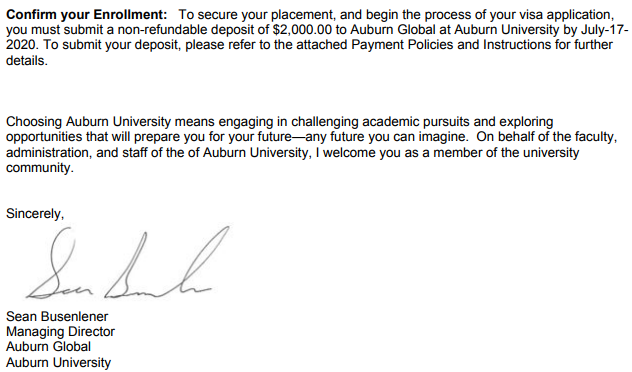Click the word 'administration,' in second paragraph

coord(49,153)
